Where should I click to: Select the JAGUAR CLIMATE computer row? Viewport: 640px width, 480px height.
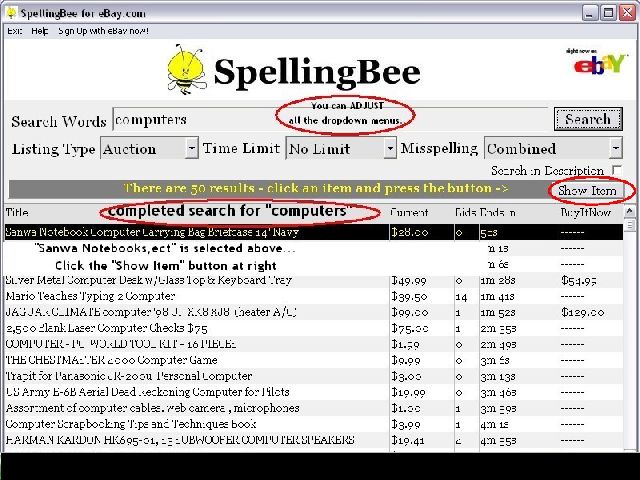(x=313, y=312)
